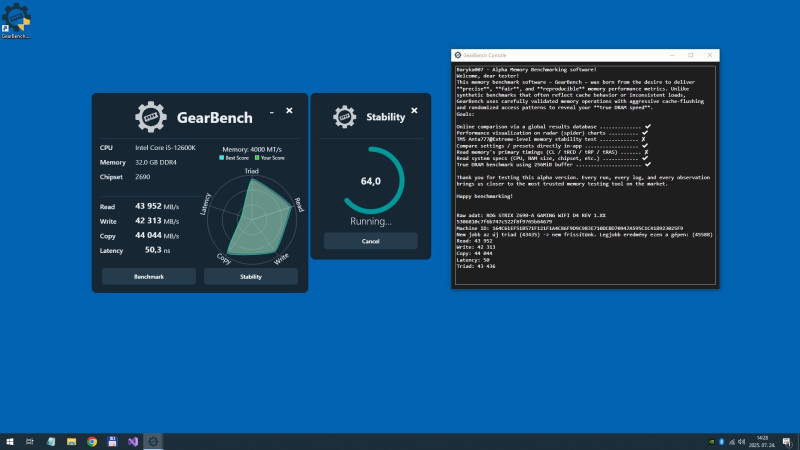Open the floppy-disk app in the taskbar

click(112, 441)
